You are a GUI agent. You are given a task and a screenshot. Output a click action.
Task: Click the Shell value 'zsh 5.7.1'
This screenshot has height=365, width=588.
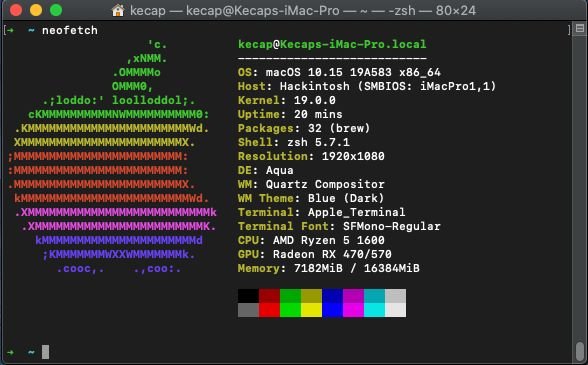(318, 142)
